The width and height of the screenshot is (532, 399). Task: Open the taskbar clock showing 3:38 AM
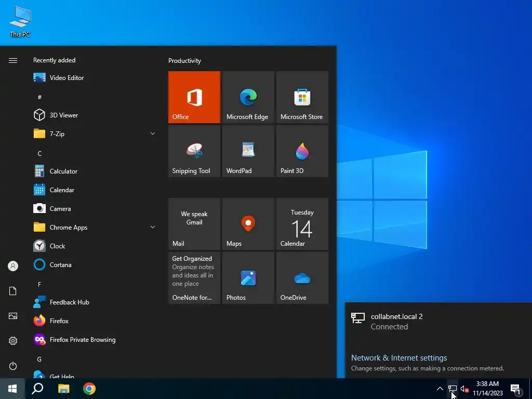click(x=487, y=389)
